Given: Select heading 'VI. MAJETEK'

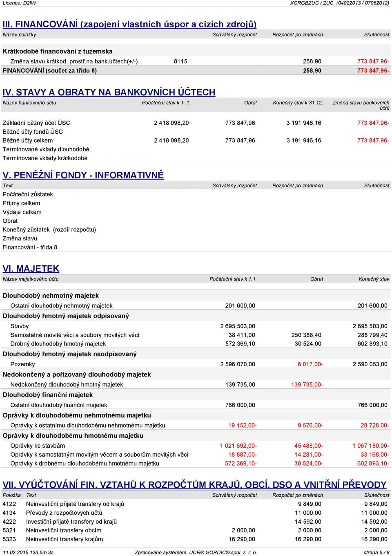Looking at the screenshot, I should tap(31, 269).
